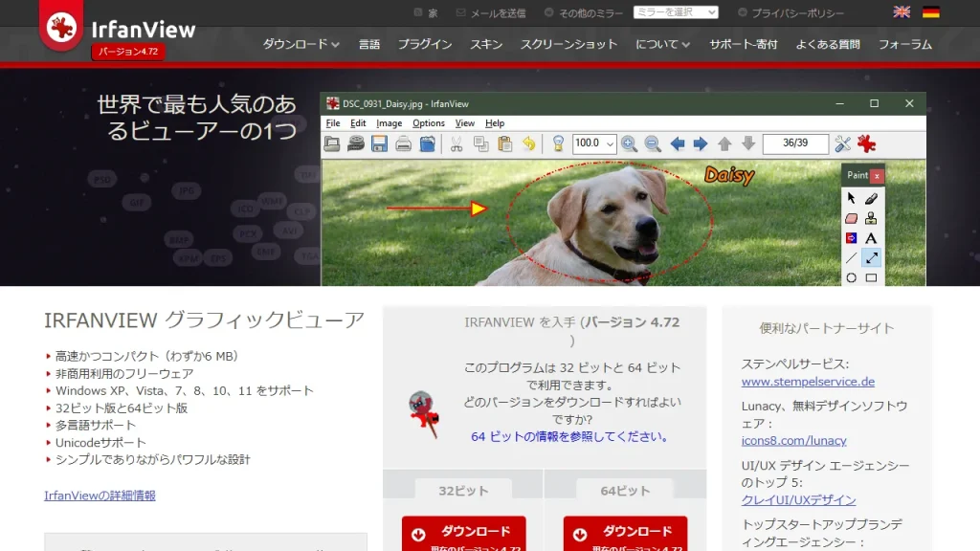Image resolution: width=980 pixels, height=551 pixels.
Task: Open the よくある質問 navigation item
Action: click(x=828, y=44)
